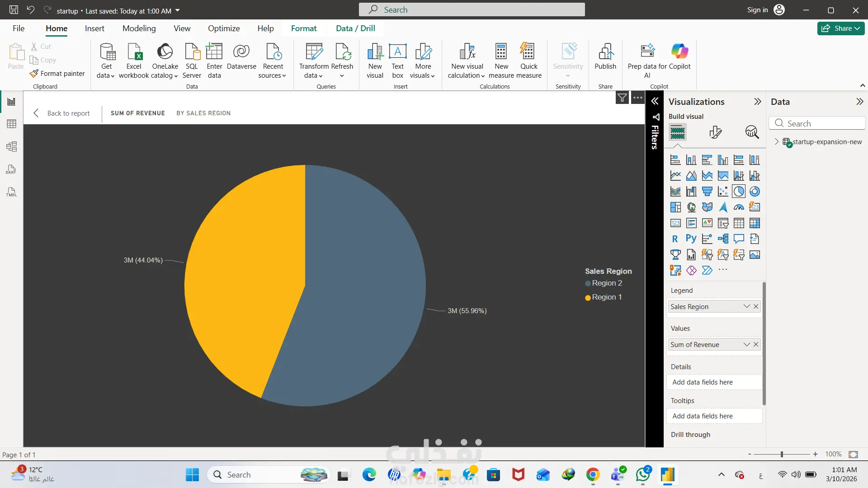Switch to Format visual pane icon
Screen dimensions: 868x488
715,132
